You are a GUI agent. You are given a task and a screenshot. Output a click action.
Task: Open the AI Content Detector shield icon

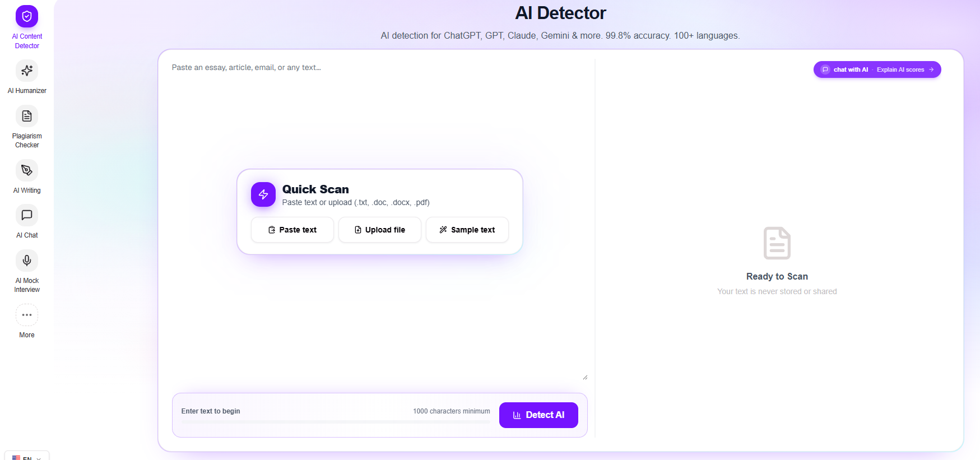click(x=27, y=16)
